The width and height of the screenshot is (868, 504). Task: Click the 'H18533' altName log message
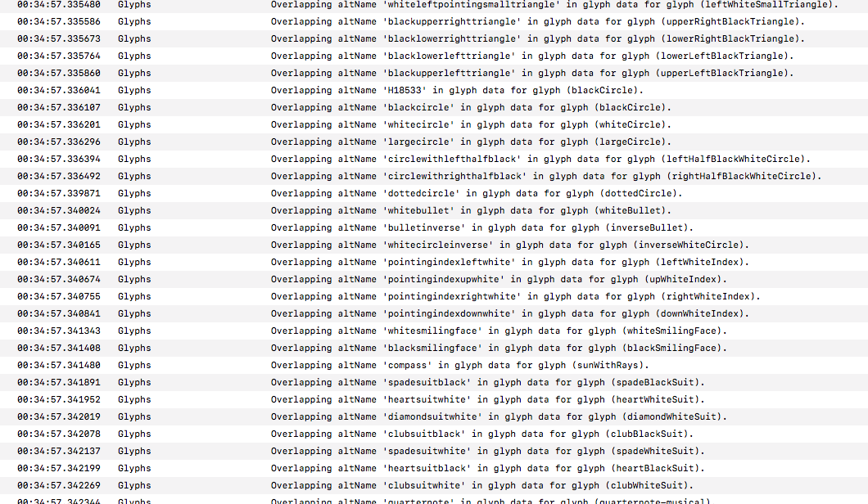coord(457,90)
